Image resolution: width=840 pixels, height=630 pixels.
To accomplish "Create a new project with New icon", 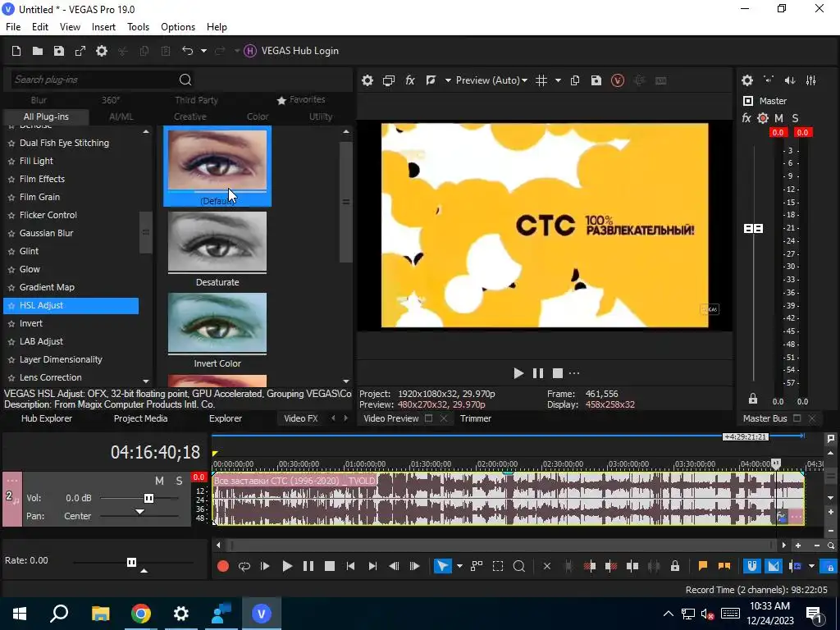I will [x=16, y=51].
